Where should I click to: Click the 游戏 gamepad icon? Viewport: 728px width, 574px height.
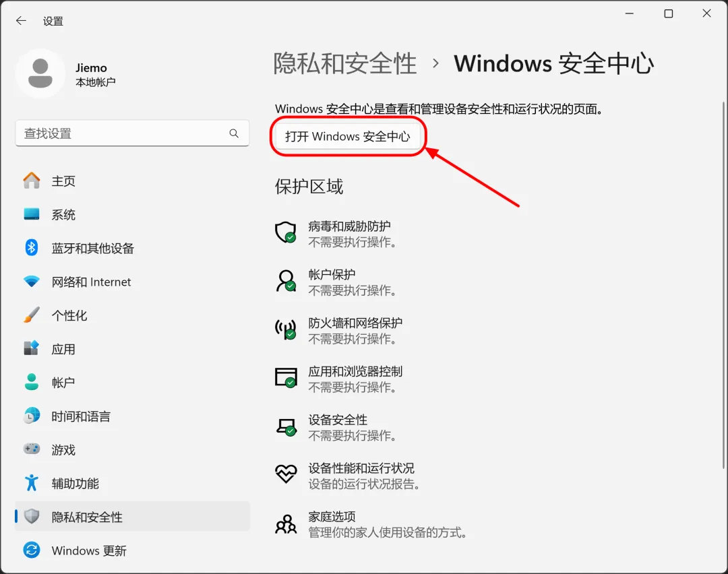[32, 449]
